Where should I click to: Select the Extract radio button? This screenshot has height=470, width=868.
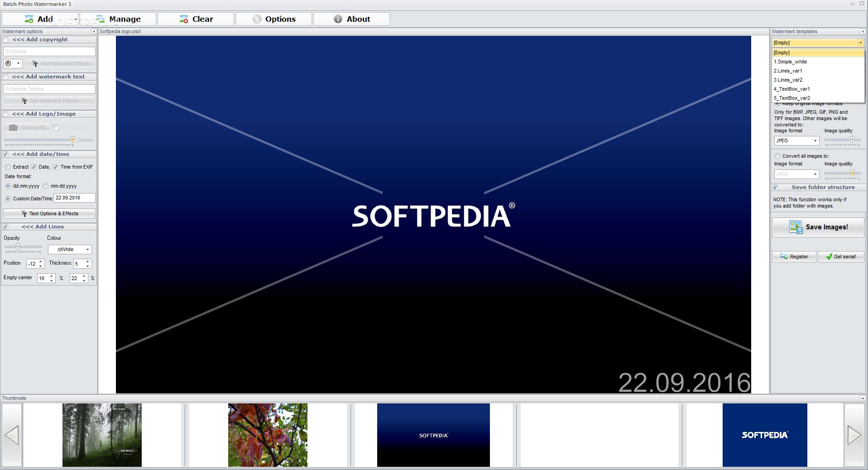click(8, 167)
